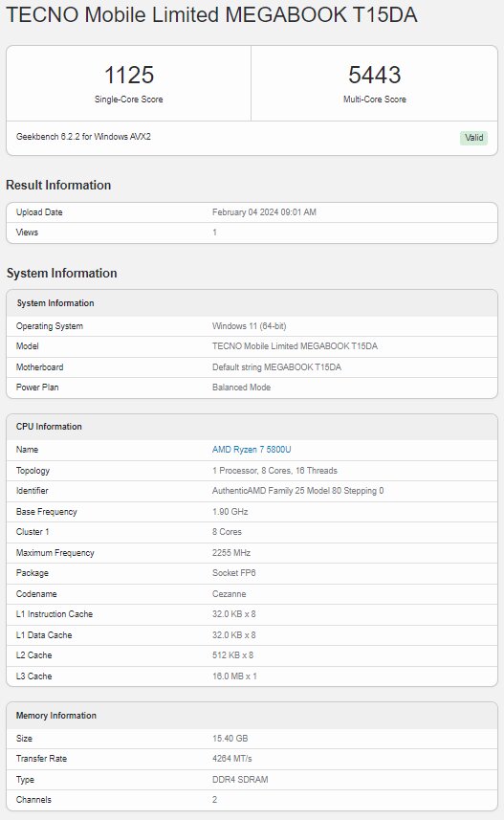
Task: Click the System Information table header
Action: (x=252, y=303)
